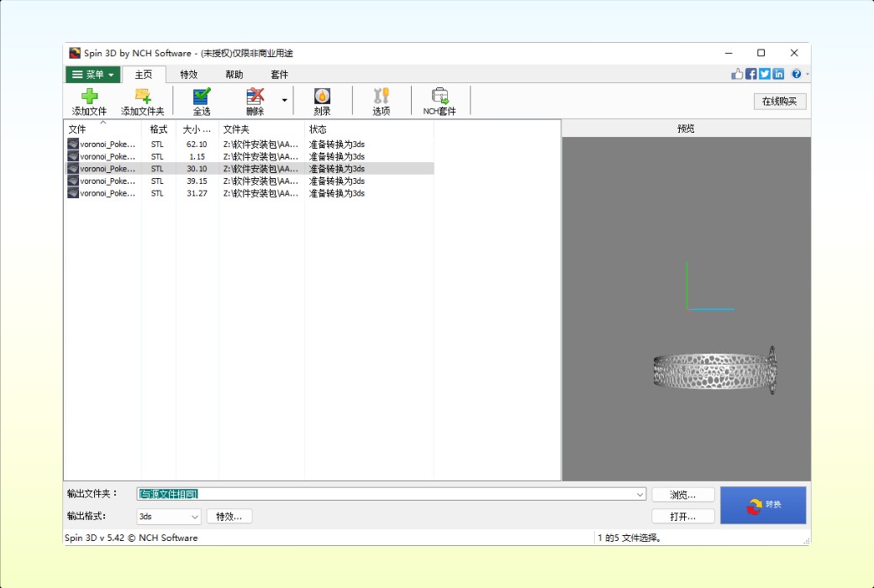Sort by the 格式 column header
Viewport: 874px width, 588px height.
(159, 129)
